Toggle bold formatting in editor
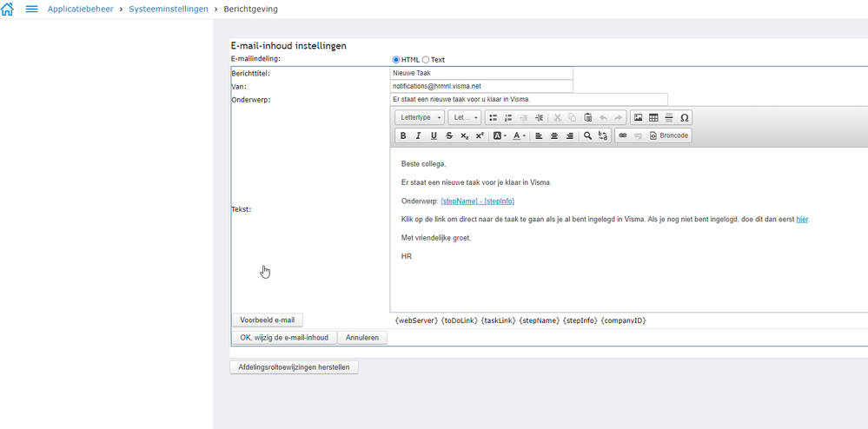 click(x=403, y=135)
